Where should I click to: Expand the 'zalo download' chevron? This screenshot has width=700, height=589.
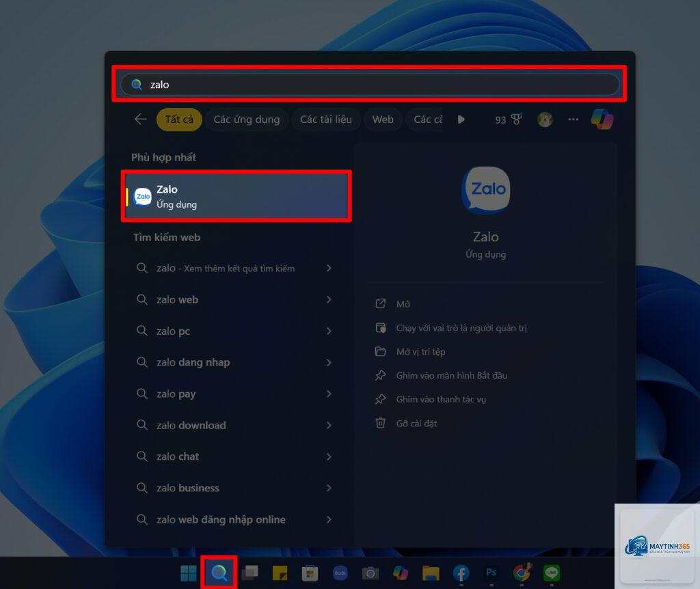(329, 425)
